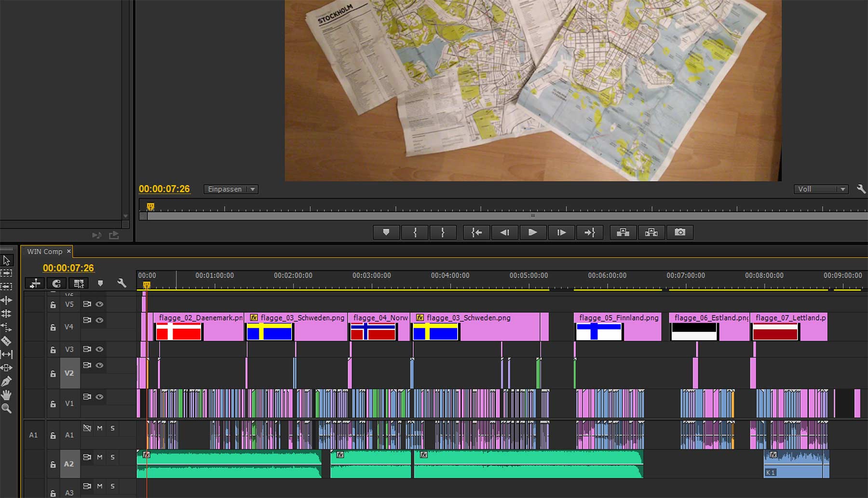Open timeline display settings wrench
The height and width of the screenshot is (498, 868).
pyautogui.click(x=122, y=283)
